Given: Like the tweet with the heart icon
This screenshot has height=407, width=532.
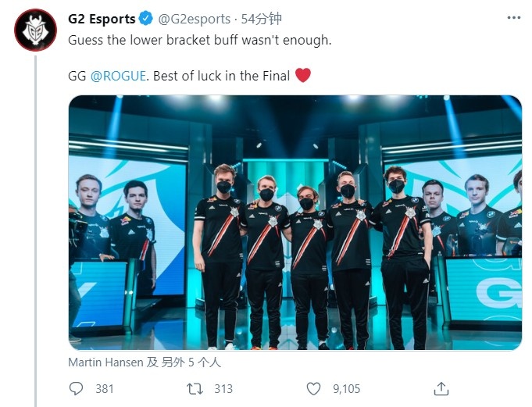Looking at the screenshot, I should [x=313, y=389].
